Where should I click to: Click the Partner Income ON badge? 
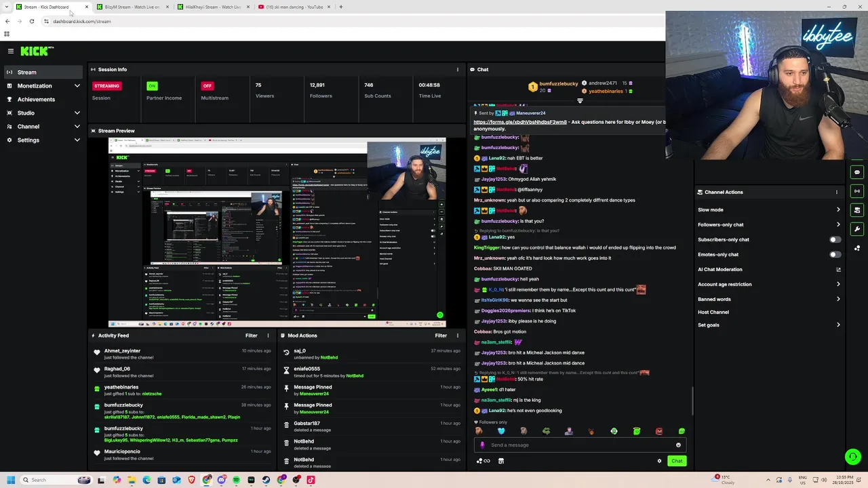[x=152, y=86]
